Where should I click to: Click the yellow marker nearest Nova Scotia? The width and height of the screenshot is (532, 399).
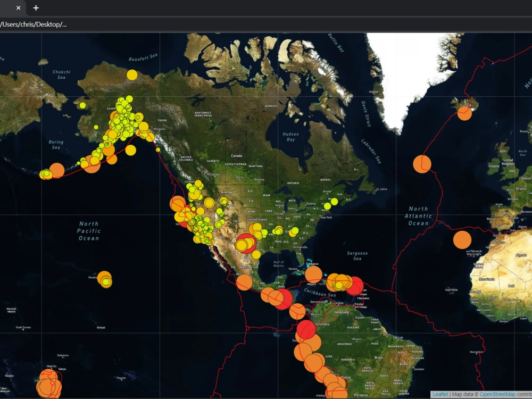[x=334, y=202]
